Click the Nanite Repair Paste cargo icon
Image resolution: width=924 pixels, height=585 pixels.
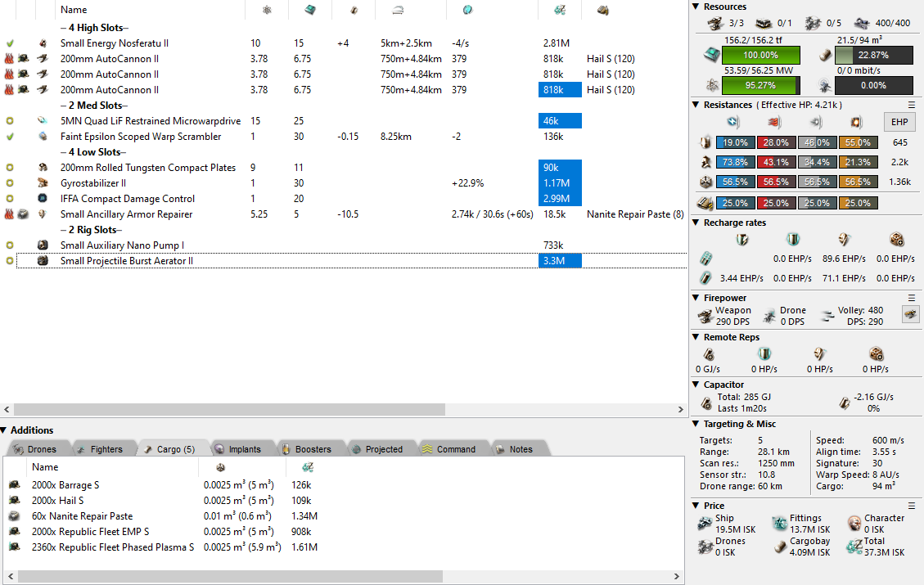(15, 516)
